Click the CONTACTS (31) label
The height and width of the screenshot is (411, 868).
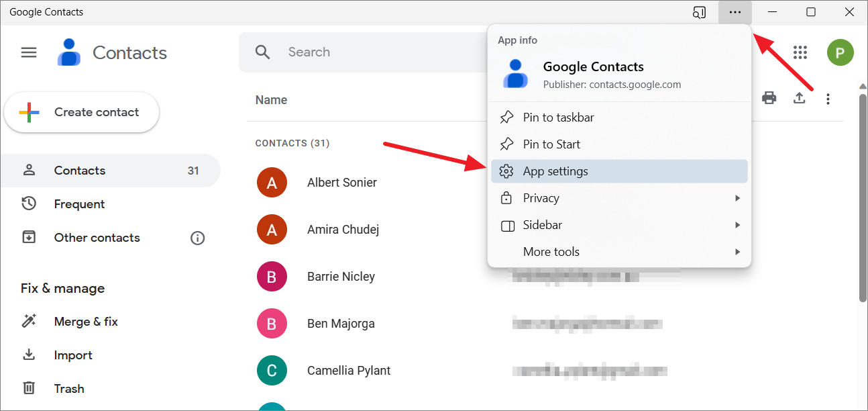292,143
